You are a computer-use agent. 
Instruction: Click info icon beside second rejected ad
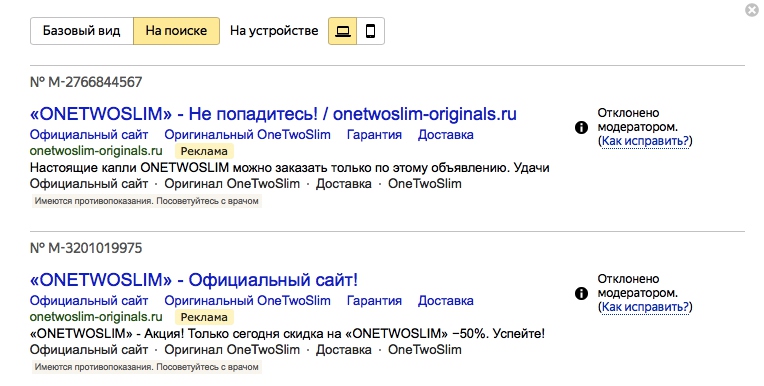point(581,293)
